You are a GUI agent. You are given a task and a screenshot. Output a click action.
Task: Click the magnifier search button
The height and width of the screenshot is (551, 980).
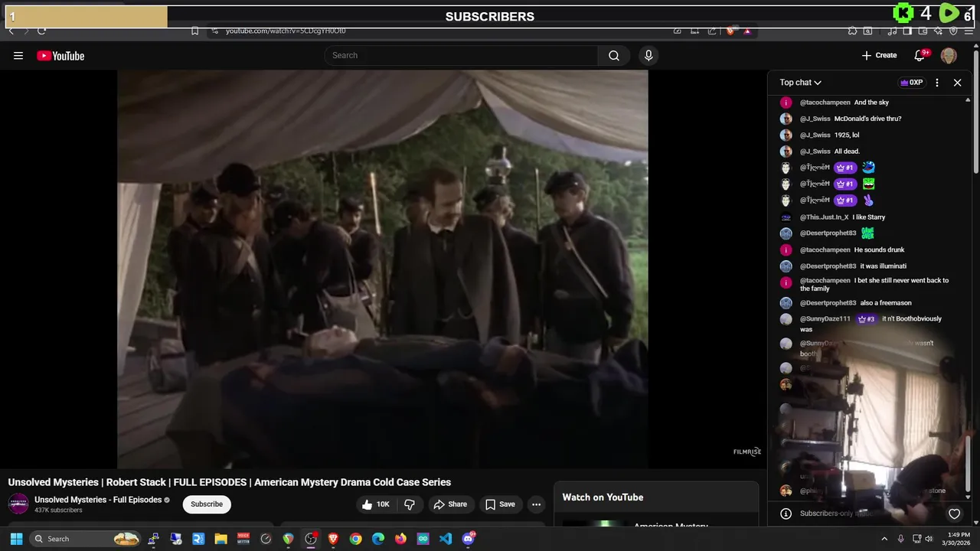(x=614, y=55)
